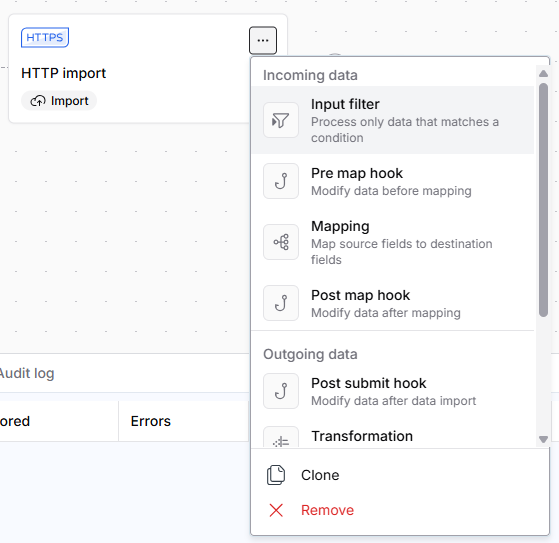Click the red Remove X icon
This screenshot has height=543, width=559.
276,510
